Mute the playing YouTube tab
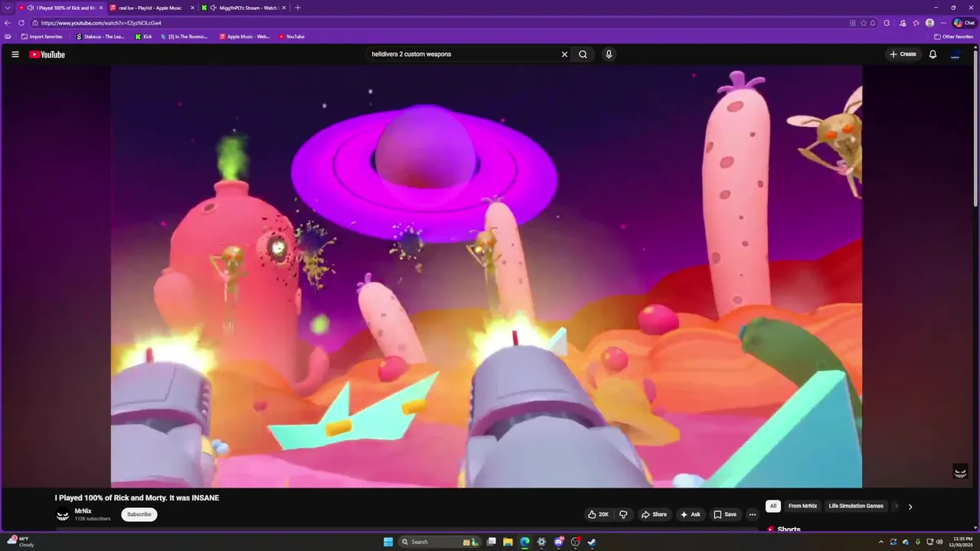Image resolution: width=980 pixels, height=551 pixels. [31, 8]
